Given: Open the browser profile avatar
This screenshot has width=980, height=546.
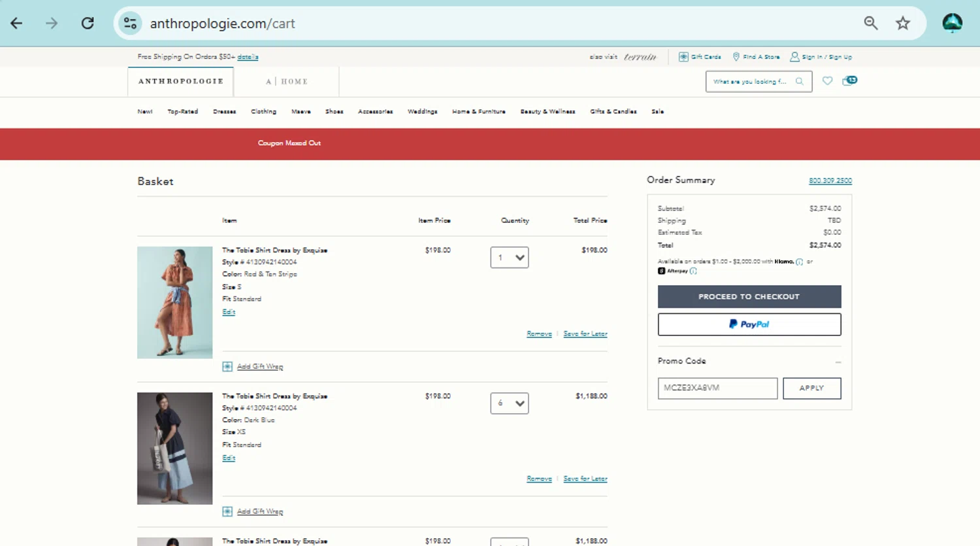Looking at the screenshot, I should coord(952,24).
